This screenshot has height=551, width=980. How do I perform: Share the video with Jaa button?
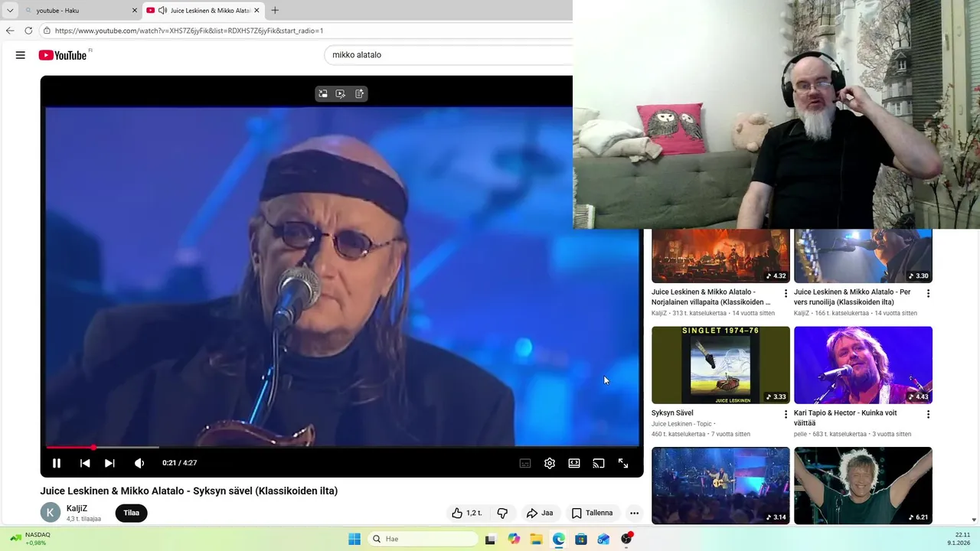(x=540, y=513)
